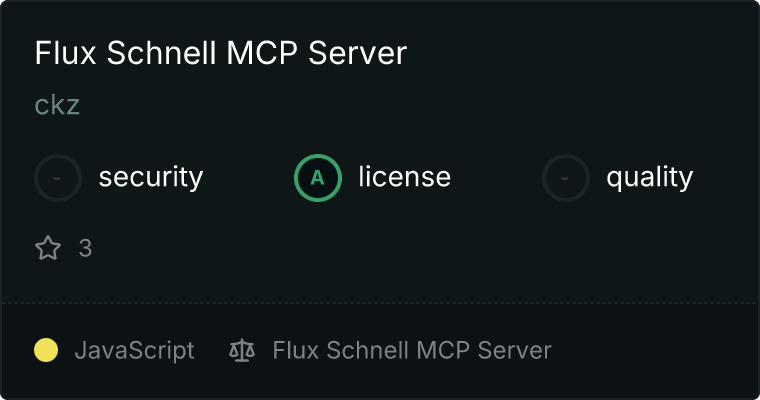The width and height of the screenshot is (760, 400).
Task: Click empty footer area right of license name
Action: [x=652, y=350]
